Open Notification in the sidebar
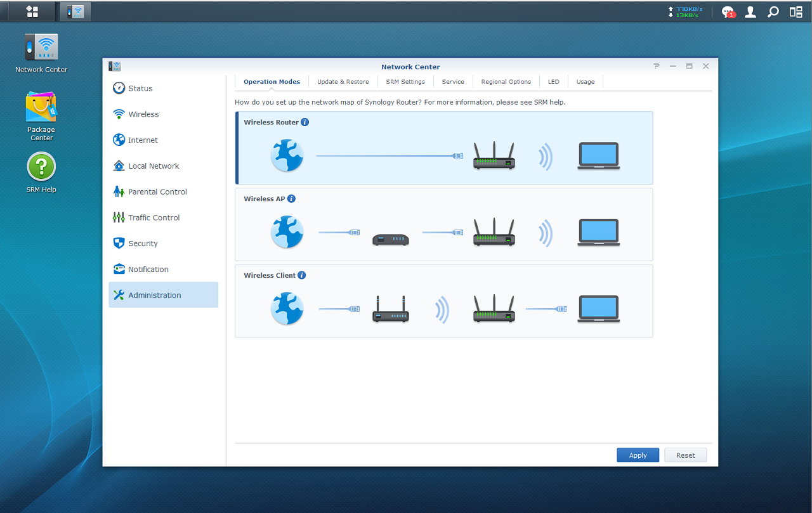This screenshot has width=812, height=513. (163, 269)
